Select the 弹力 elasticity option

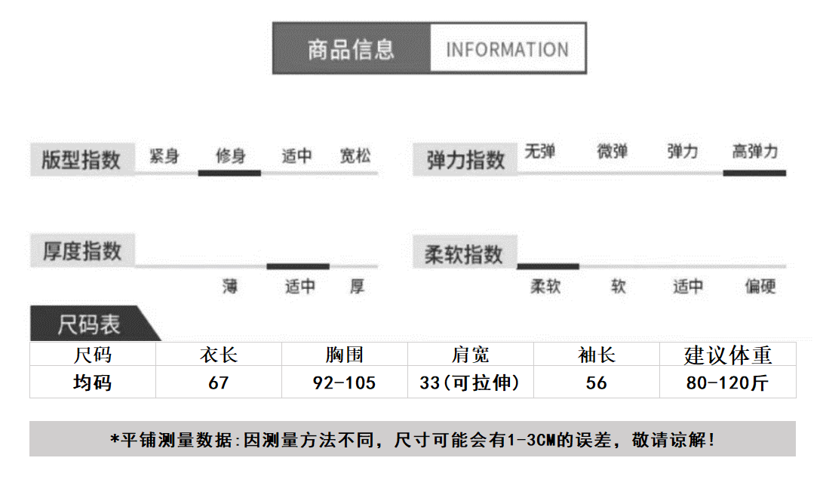tap(683, 151)
